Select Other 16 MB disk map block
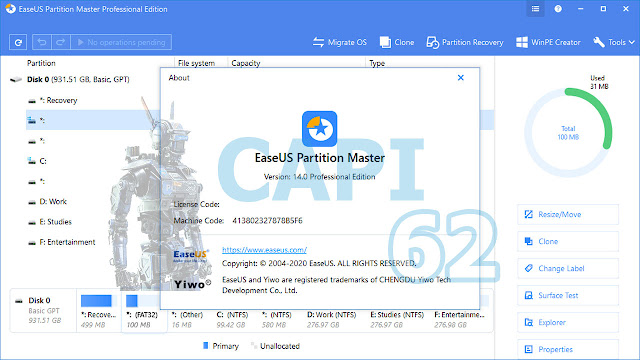 (187, 320)
